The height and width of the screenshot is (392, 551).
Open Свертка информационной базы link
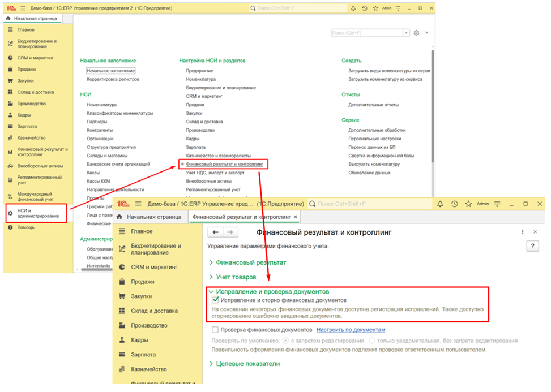click(x=381, y=156)
